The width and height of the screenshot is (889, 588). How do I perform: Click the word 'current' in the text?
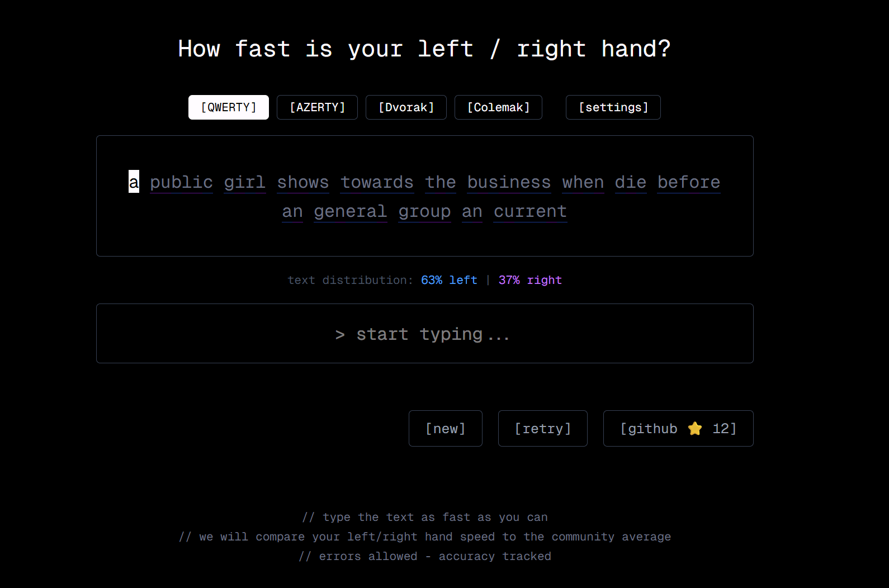(x=530, y=211)
